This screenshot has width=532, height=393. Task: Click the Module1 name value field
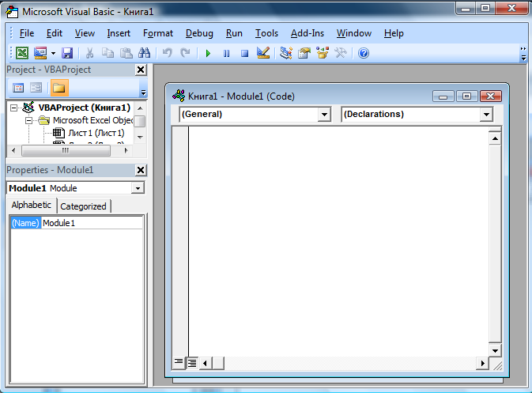click(92, 223)
